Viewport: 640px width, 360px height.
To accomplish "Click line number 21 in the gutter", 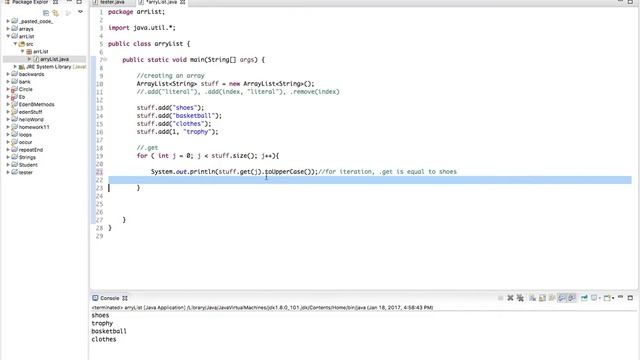I will (x=100, y=172).
